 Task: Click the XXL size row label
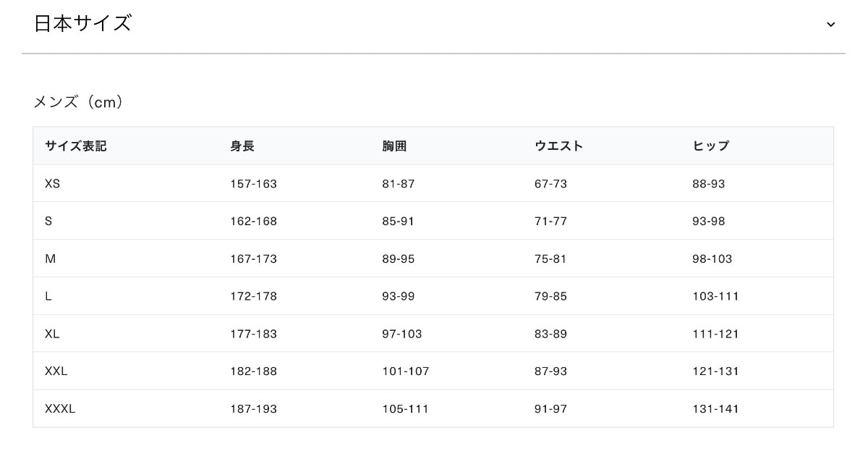coord(56,371)
